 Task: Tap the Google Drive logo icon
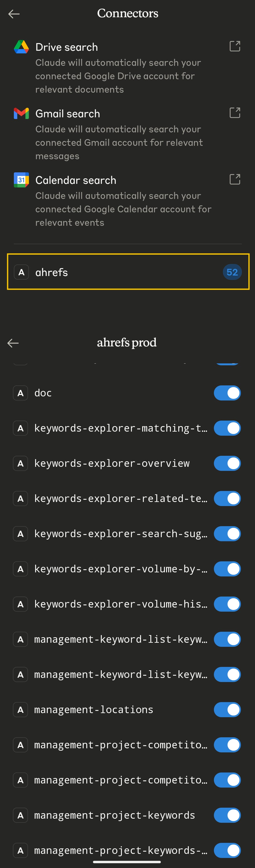click(x=21, y=47)
